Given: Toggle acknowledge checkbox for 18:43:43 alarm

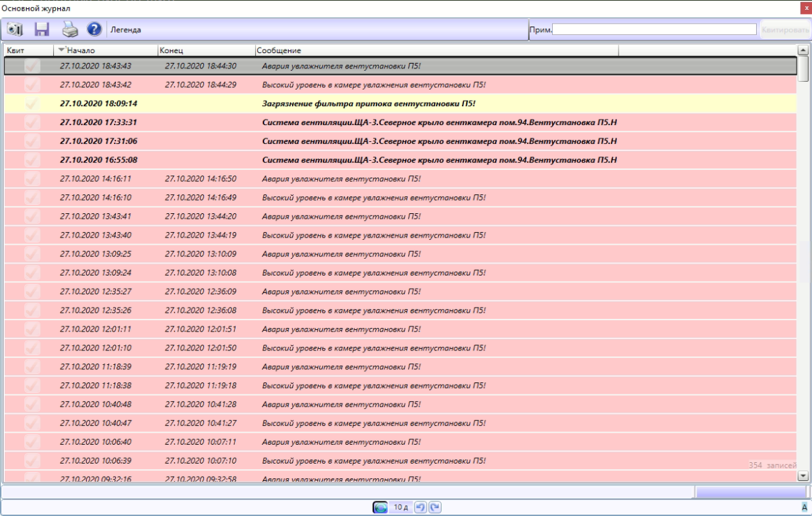Looking at the screenshot, I should point(31,66).
